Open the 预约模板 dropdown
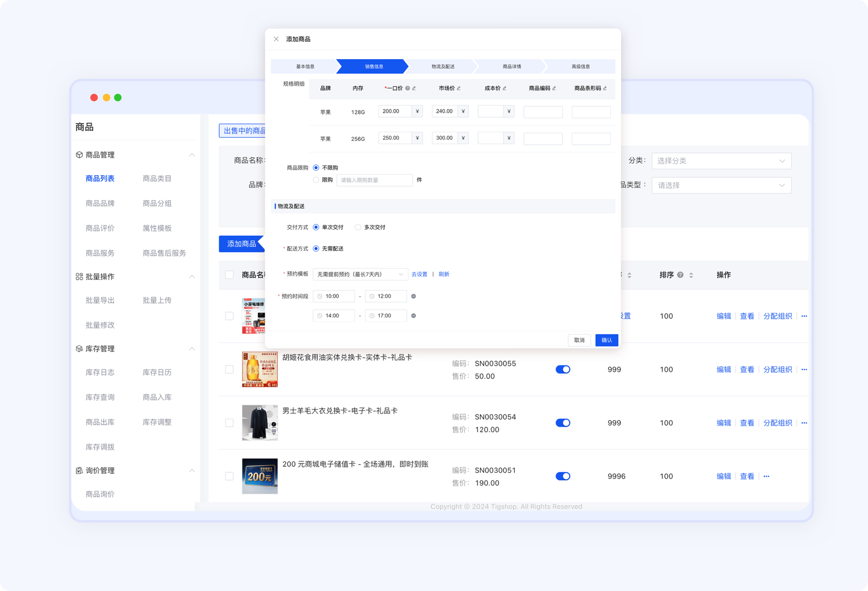 coord(360,274)
